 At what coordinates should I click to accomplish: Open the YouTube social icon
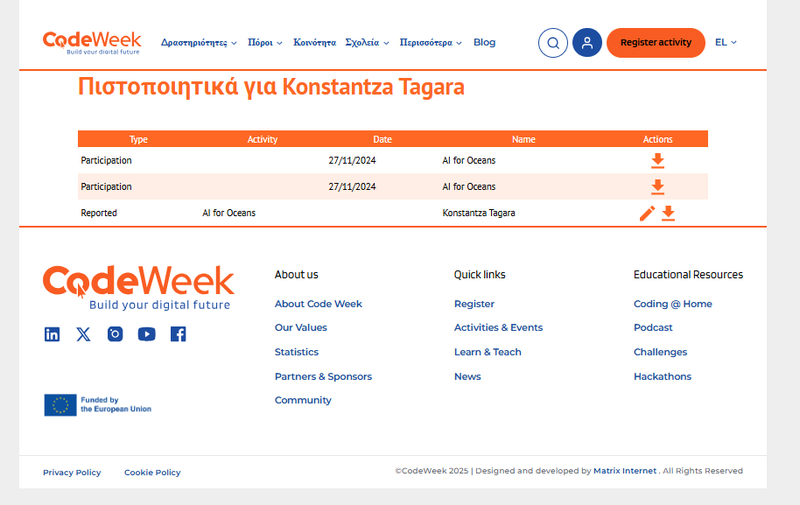coord(146,334)
